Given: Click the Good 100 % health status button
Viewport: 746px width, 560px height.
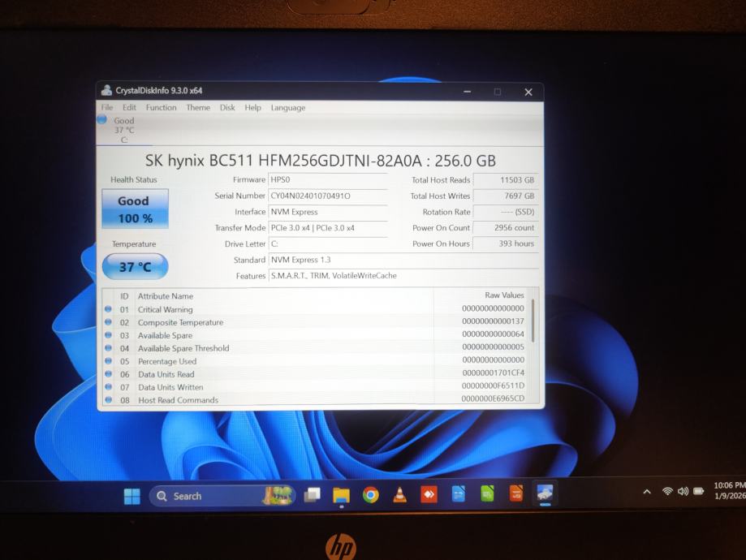Looking at the screenshot, I should [x=135, y=209].
